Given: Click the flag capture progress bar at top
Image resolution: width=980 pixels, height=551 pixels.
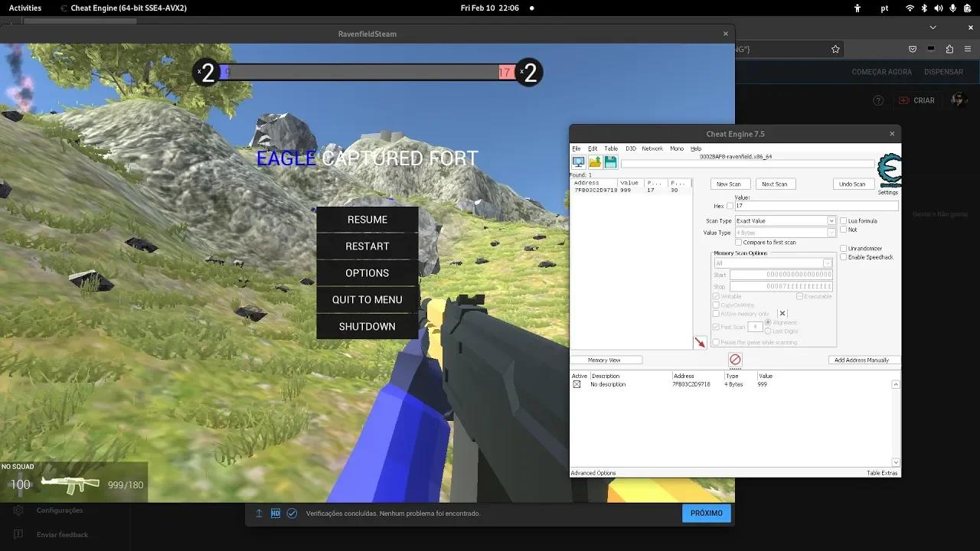Looking at the screenshot, I should point(367,71).
